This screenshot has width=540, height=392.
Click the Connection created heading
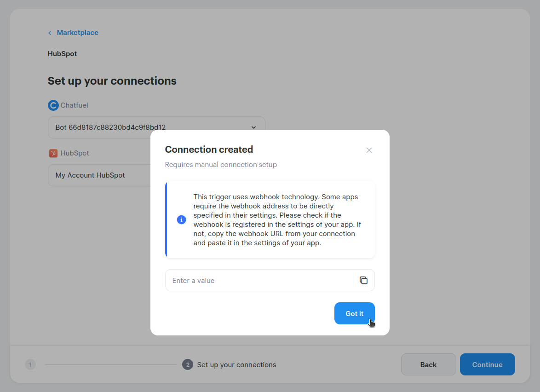[209, 150]
